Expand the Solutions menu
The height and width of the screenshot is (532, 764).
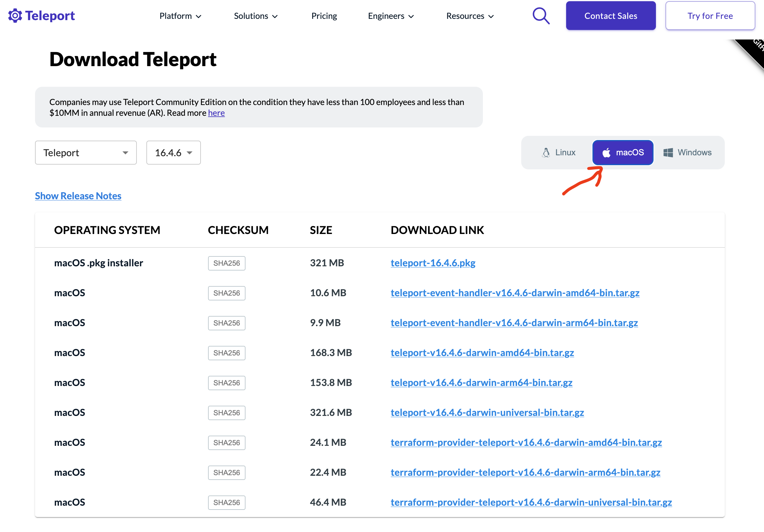point(255,16)
